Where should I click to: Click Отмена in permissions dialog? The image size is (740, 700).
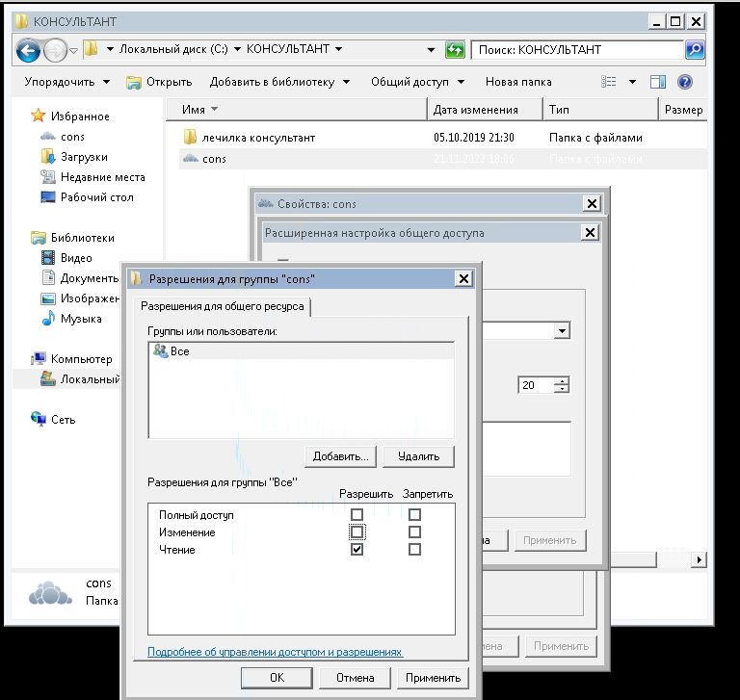coord(355,678)
